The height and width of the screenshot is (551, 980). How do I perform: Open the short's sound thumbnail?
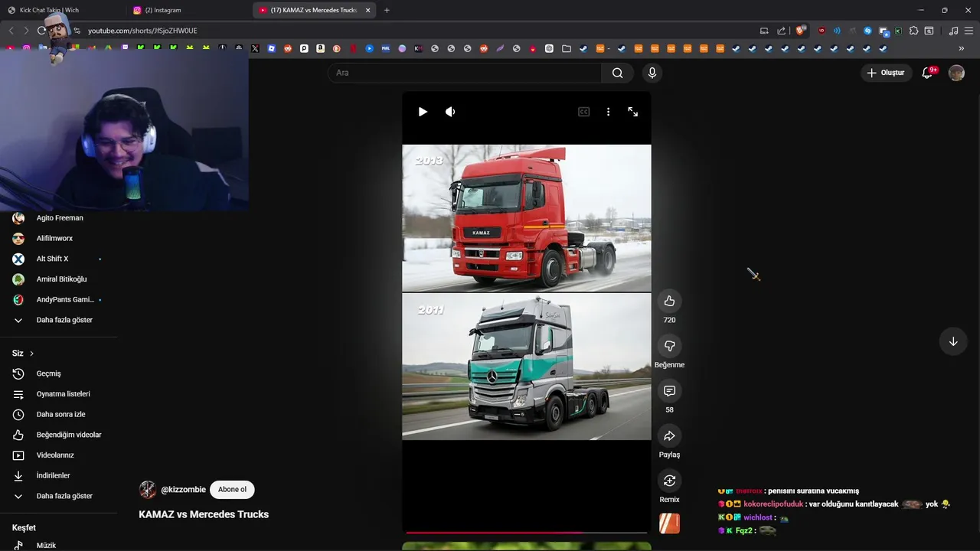pos(669,523)
